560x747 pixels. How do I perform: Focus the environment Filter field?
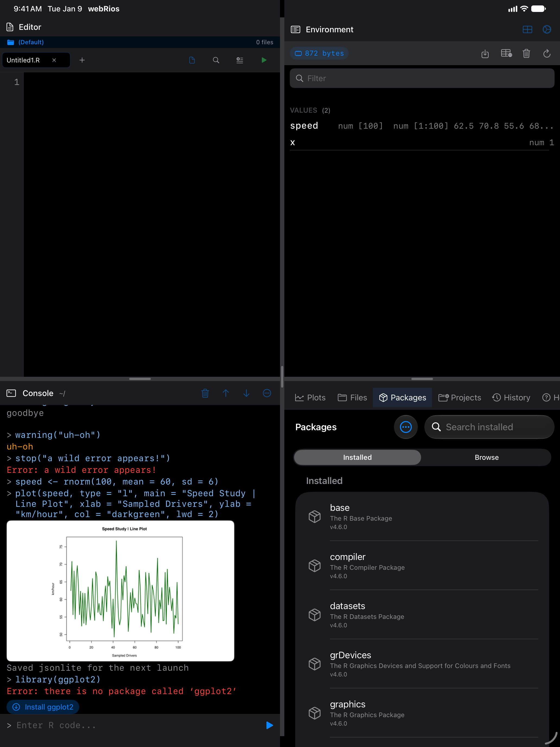[x=422, y=78]
